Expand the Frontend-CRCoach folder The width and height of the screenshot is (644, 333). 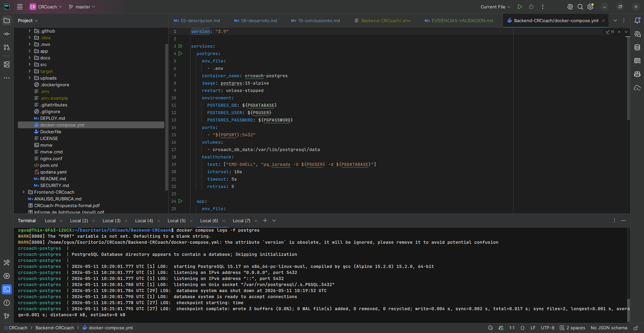coord(23,192)
